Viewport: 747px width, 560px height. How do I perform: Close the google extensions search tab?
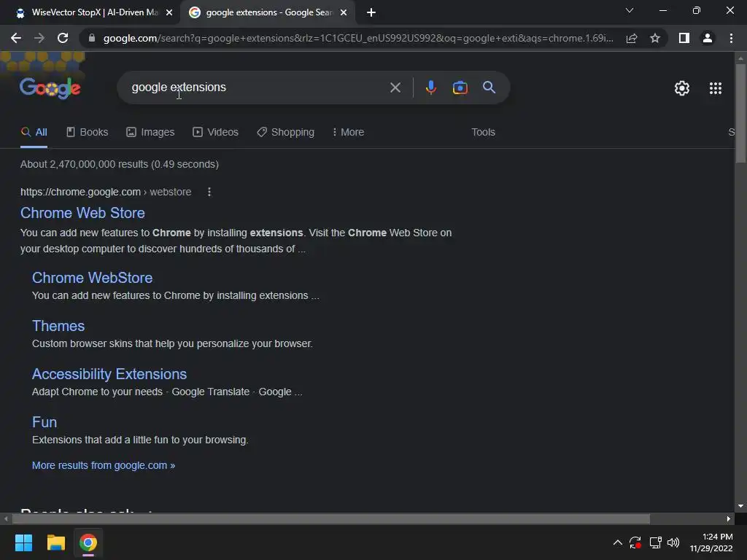pos(344,13)
